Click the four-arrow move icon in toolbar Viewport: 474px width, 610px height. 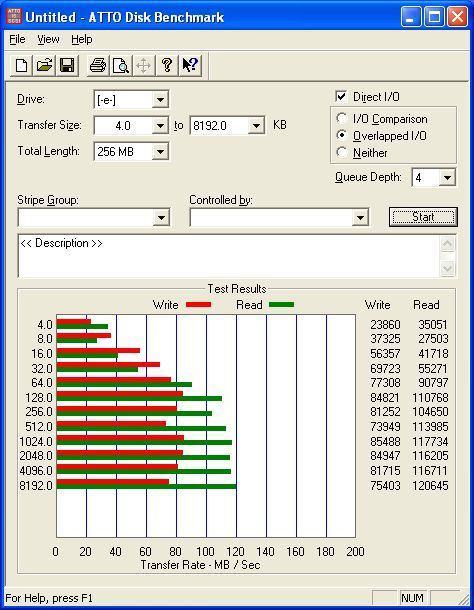point(144,65)
